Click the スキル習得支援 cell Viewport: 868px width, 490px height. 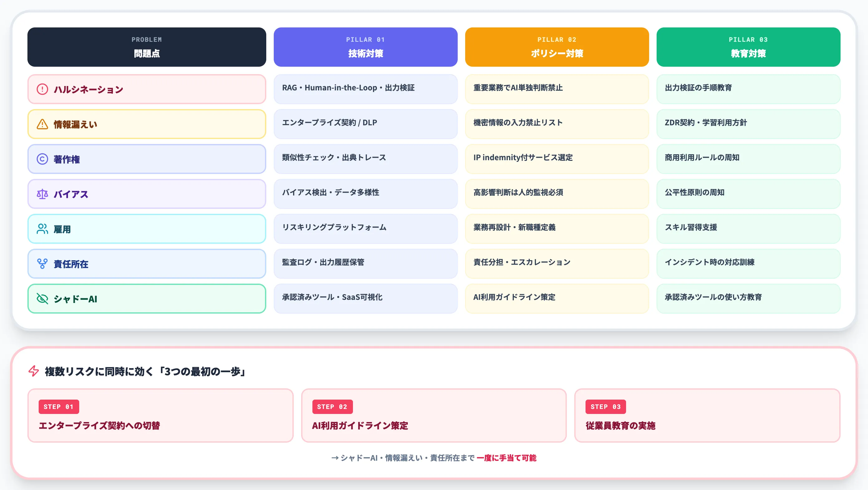748,229
